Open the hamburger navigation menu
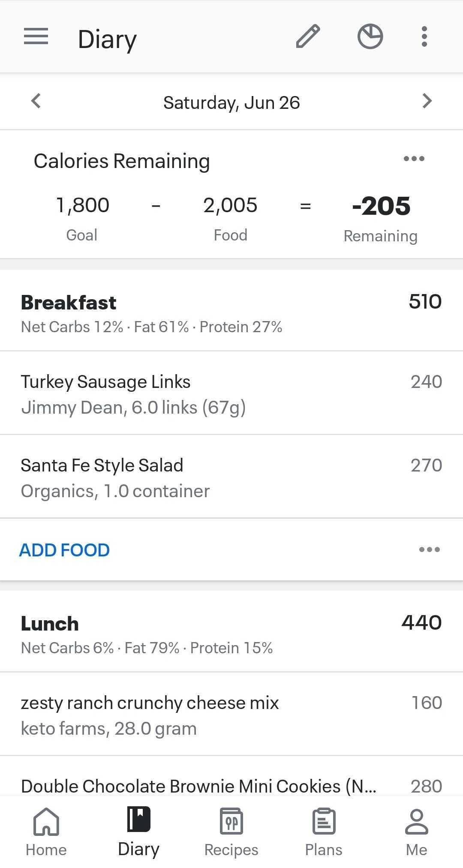Viewport: 463px width, 868px height. tap(36, 36)
